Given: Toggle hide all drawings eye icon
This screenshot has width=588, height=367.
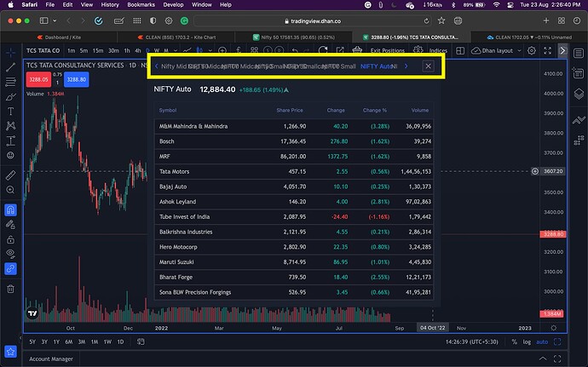Looking at the screenshot, I should [10, 254].
